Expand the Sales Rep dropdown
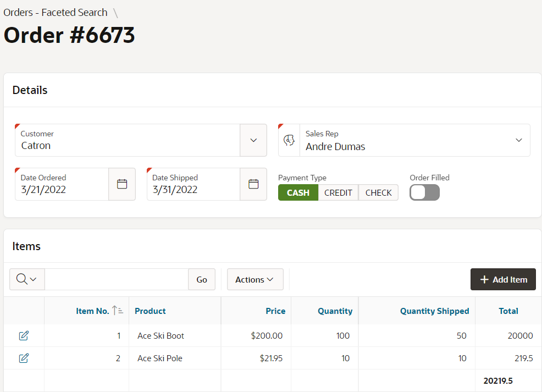This screenshot has height=392, width=542. point(518,140)
